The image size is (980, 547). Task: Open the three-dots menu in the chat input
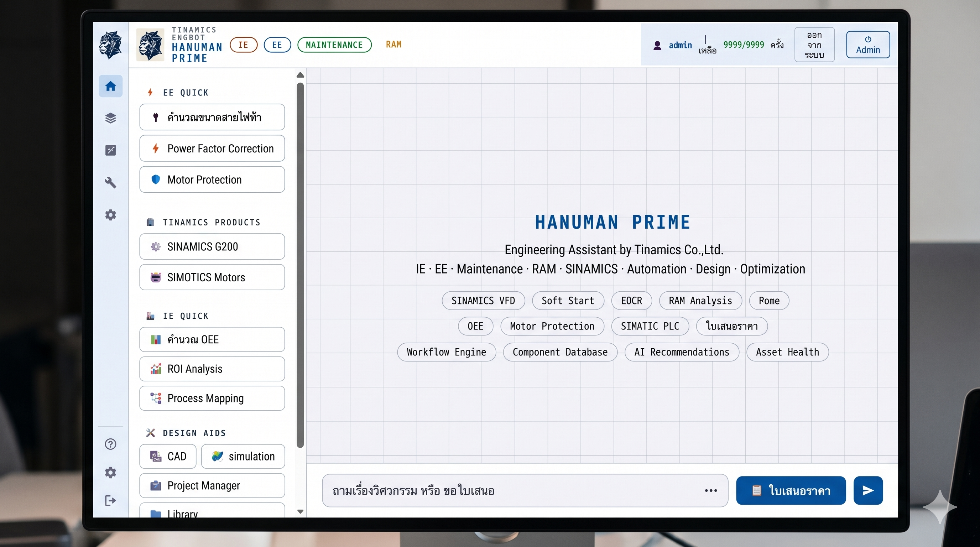click(711, 491)
